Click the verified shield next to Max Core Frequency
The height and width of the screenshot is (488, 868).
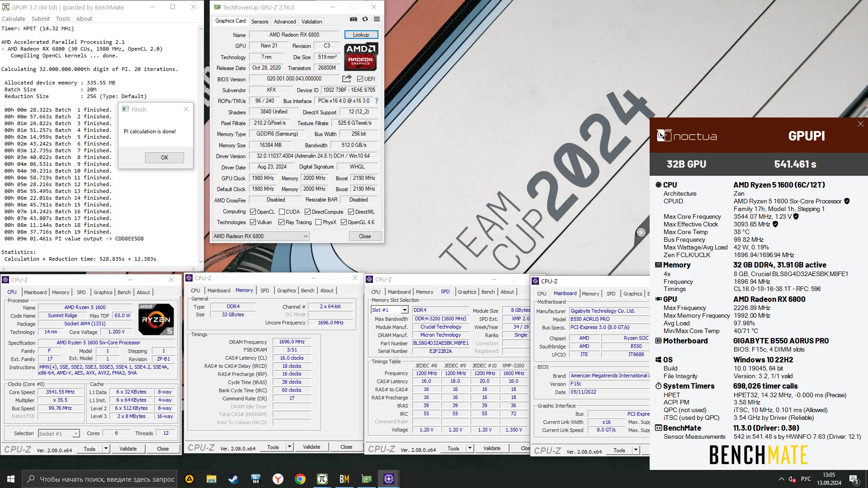point(796,216)
